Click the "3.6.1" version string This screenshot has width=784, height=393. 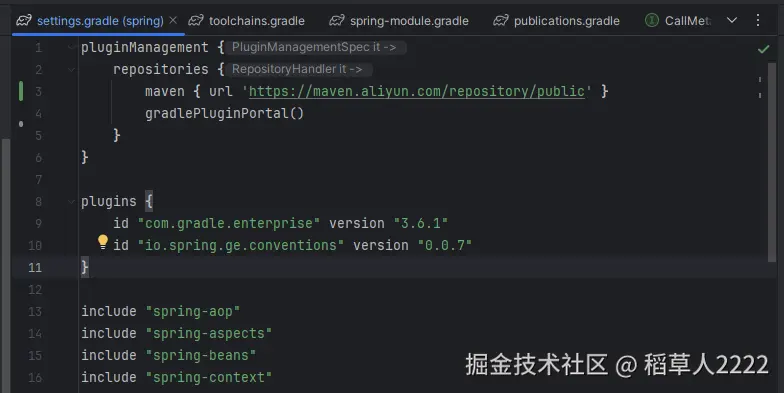(420, 224)
